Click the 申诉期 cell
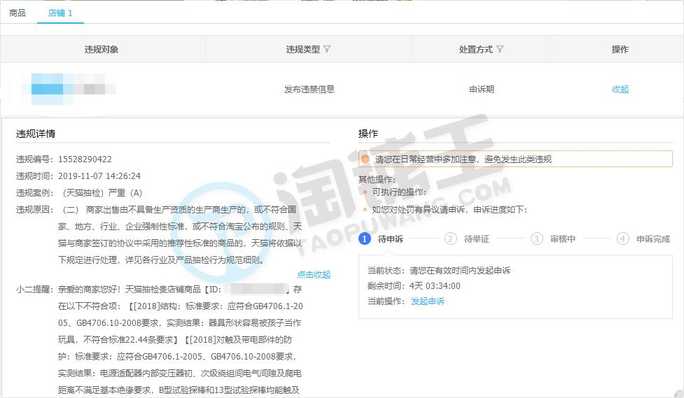 (482, 89)
